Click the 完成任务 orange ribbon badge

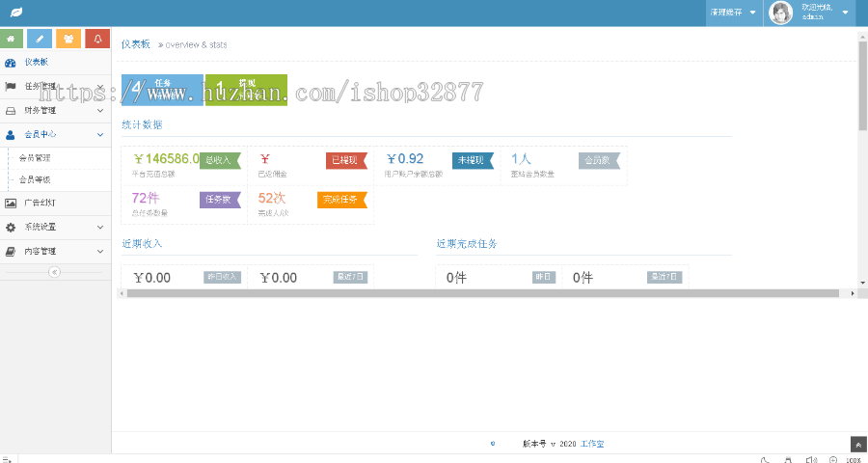pos(342,200)
